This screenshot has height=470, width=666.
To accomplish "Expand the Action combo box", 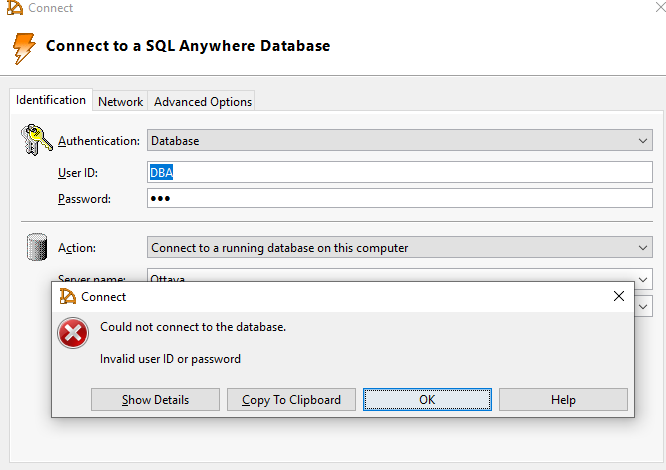I will (x=643, y=248).
